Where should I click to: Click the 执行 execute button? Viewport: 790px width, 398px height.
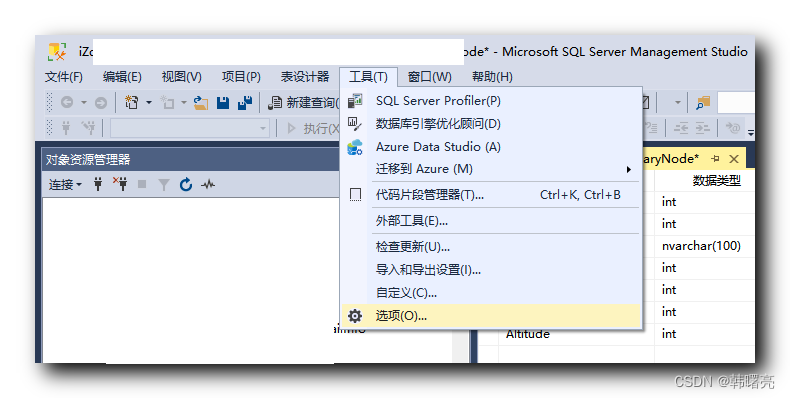click(x=313, y=128)
